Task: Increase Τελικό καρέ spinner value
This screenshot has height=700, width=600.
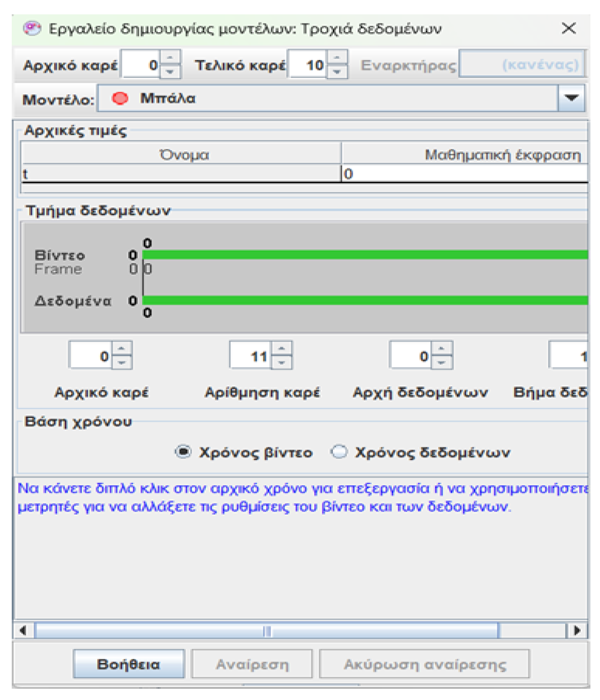Action: point(337,58)
